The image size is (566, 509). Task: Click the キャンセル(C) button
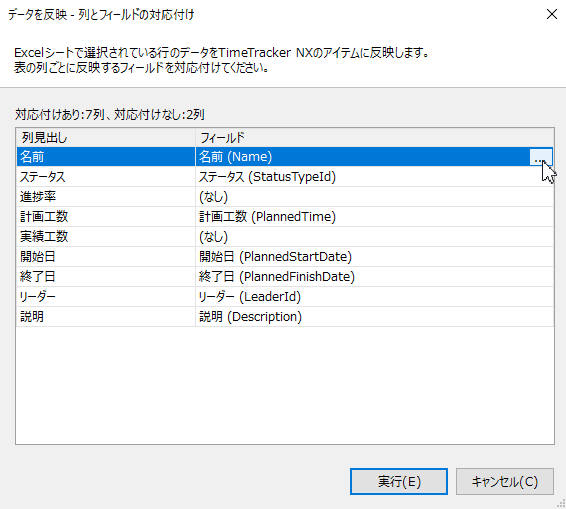click(505, 481)
